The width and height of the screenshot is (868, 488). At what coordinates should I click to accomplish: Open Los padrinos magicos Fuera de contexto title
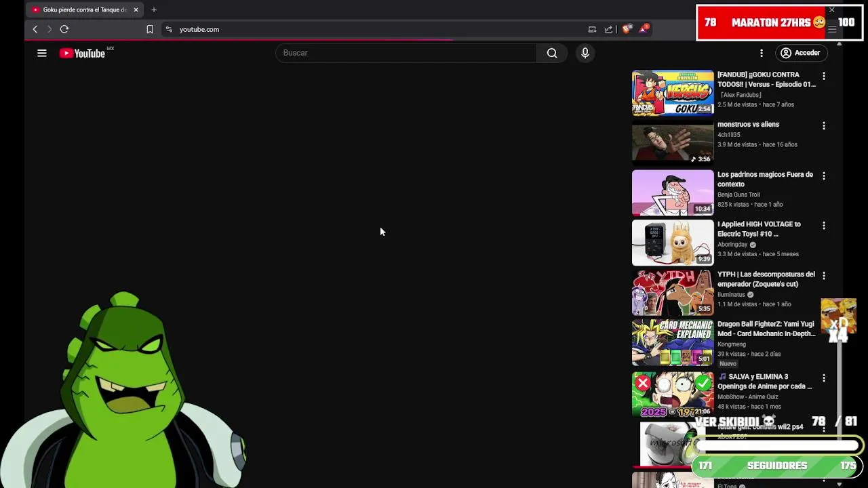coord(765,179)
